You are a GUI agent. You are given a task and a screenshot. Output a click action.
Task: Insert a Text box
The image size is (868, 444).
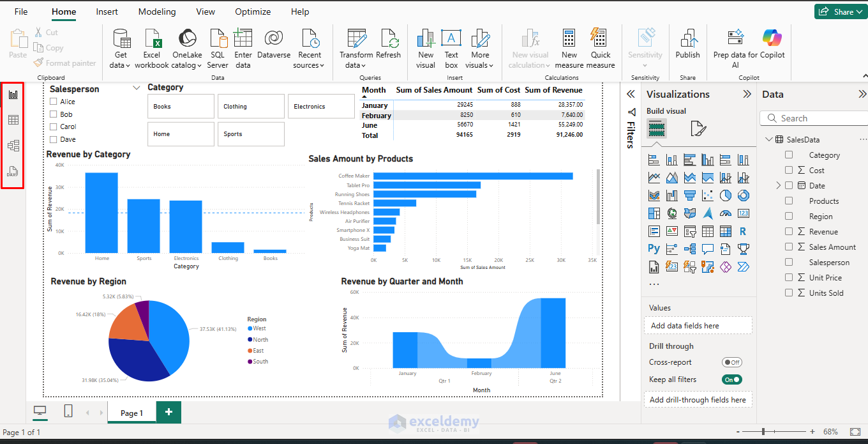point(451,49)
